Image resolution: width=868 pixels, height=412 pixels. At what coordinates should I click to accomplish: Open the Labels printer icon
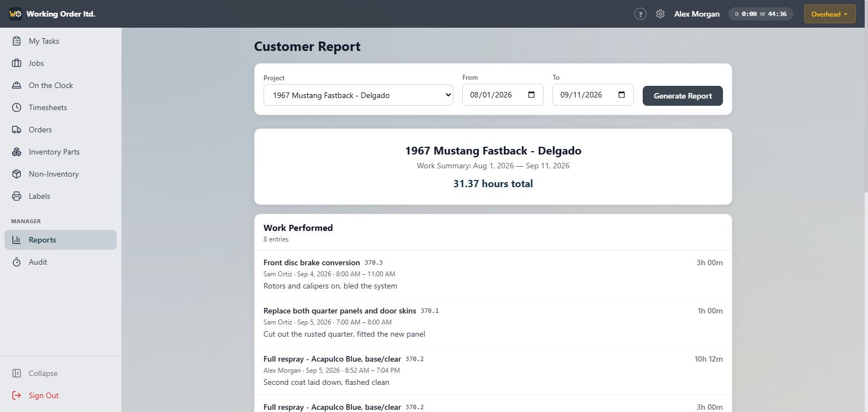tap(17, 196)
